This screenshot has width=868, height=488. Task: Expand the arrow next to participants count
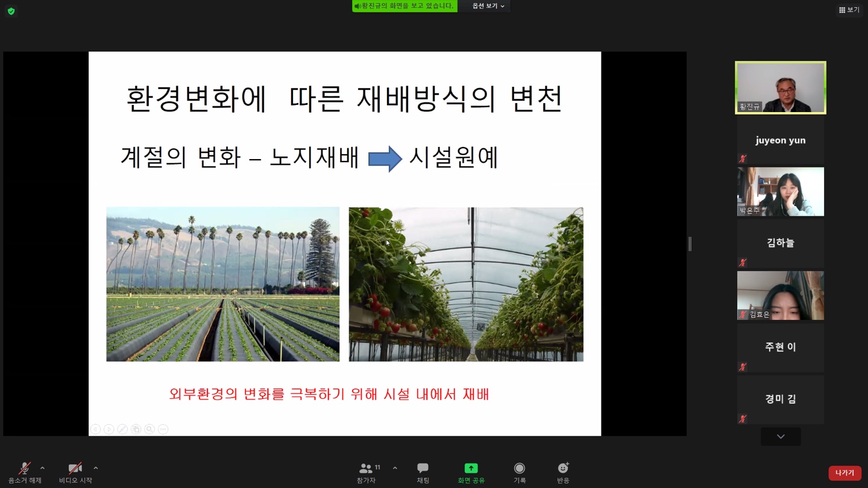coord(395,468)
